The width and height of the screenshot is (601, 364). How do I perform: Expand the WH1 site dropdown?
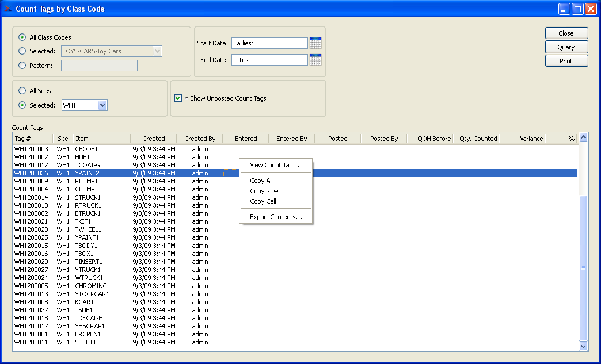click(102, 105)
